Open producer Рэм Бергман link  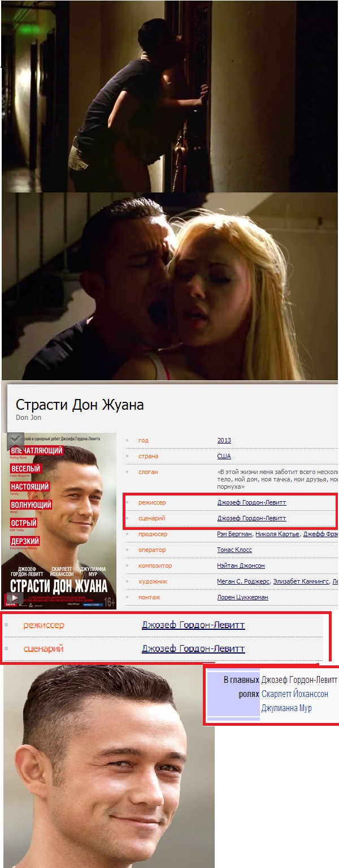pyautogui.click(x=234, y=534)
